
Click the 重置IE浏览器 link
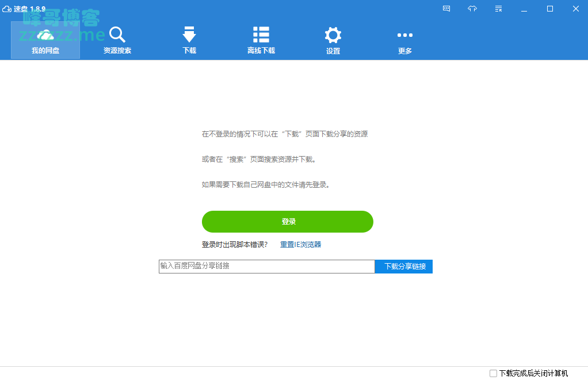coord(300,245)
